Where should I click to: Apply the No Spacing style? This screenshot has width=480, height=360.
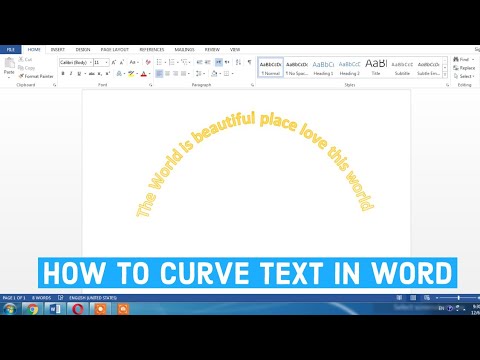tap(297, 68)
